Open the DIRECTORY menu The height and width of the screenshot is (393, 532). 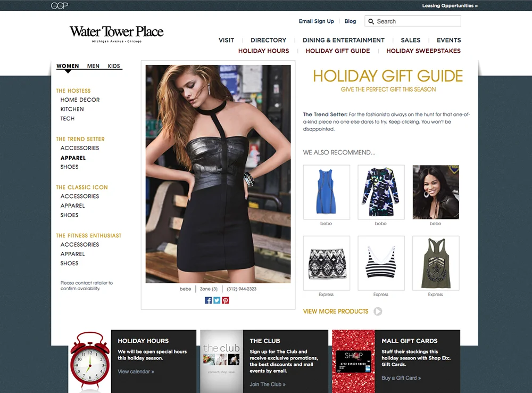(268, 40)
